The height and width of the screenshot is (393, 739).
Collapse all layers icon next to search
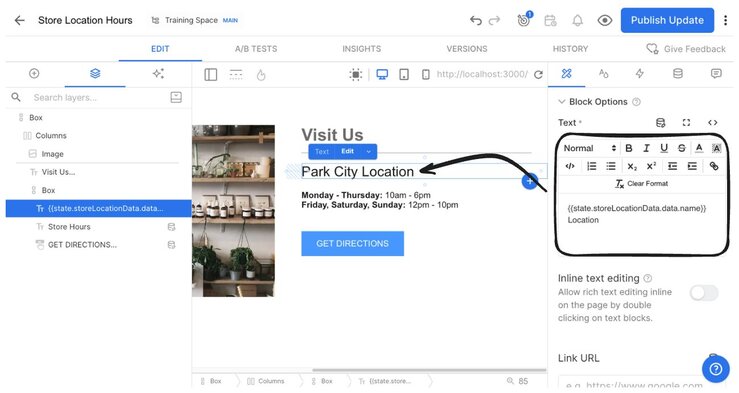click(x=176, y=98)
